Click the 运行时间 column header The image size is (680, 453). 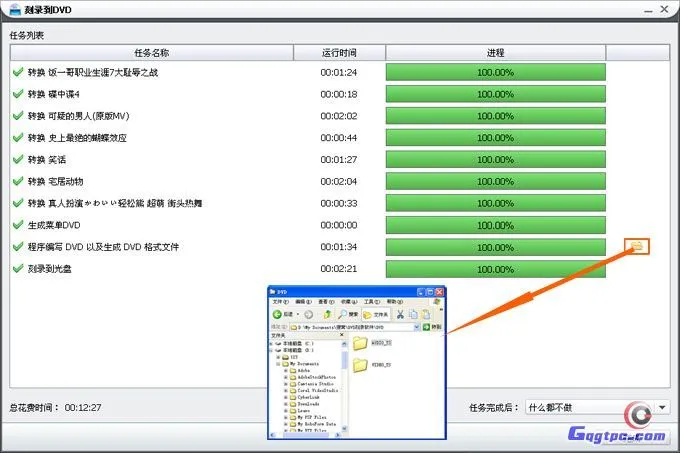pyautogui.click(x=339, y=52)
